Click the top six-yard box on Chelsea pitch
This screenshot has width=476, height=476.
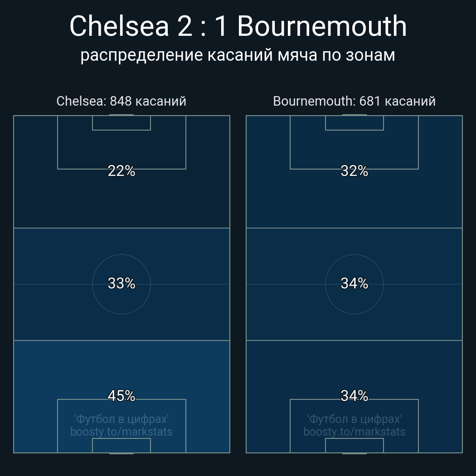tap(121, 123)
